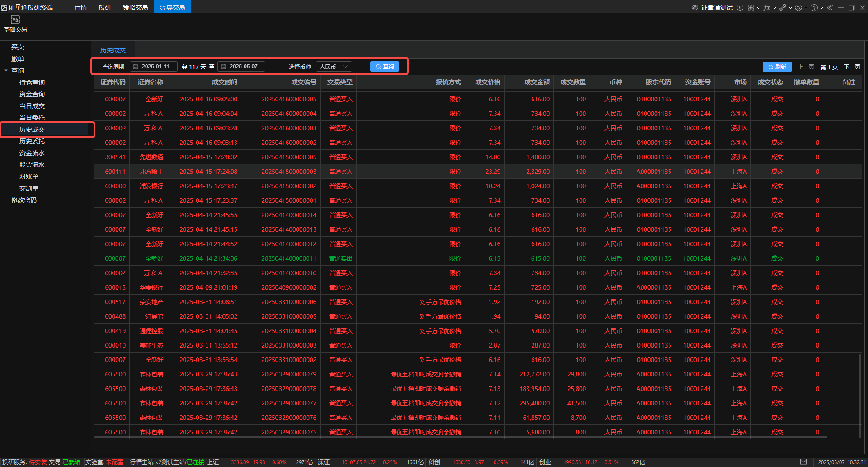Click the 上证 index in status bar
The width and height of the screenshot is (868, 467).
(213, 462)
